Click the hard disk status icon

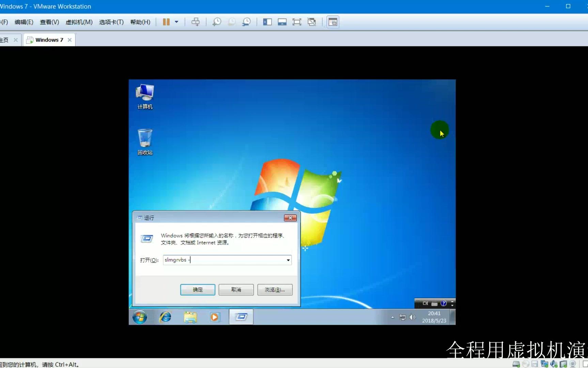click(516, 364)
